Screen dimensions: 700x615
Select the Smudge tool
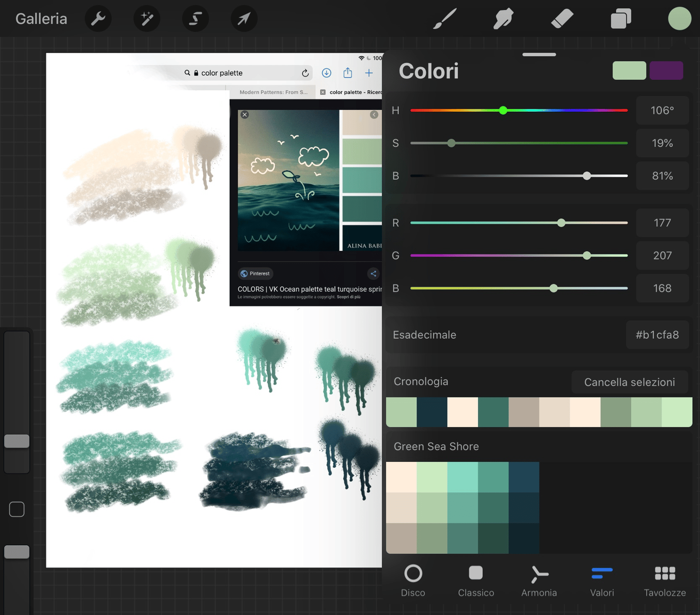[503, 19]
